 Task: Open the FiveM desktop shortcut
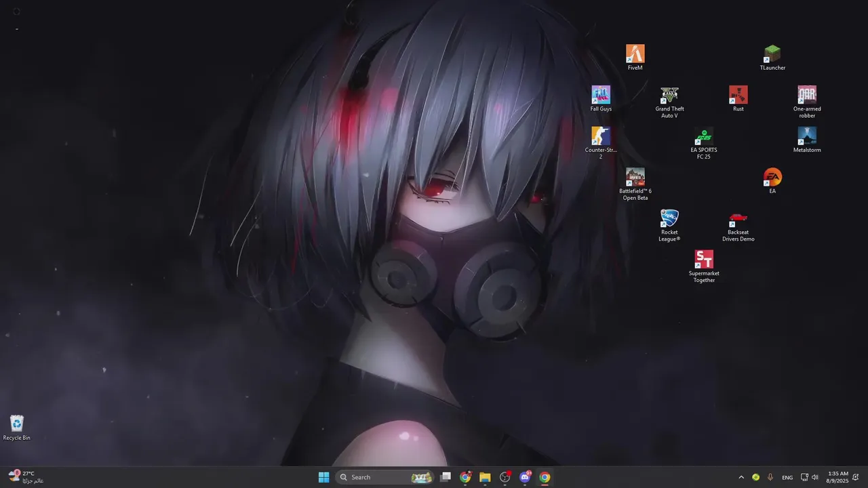click(635, 58)
